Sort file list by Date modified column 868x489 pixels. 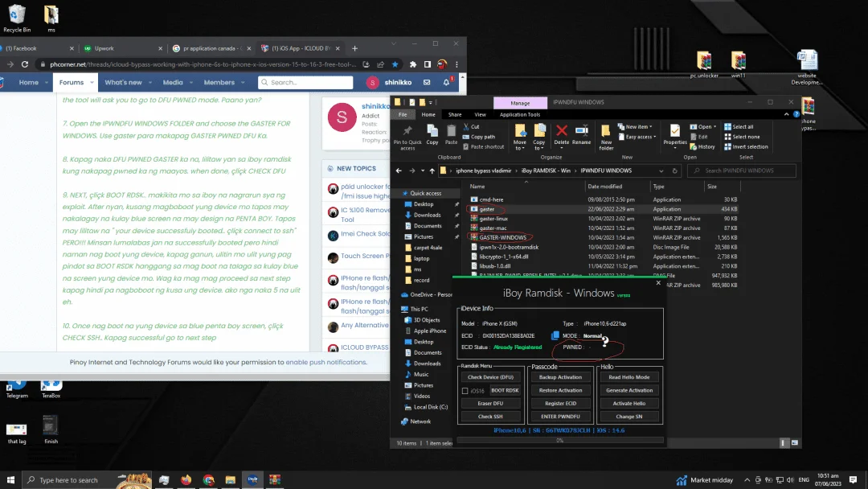(604, 187)
